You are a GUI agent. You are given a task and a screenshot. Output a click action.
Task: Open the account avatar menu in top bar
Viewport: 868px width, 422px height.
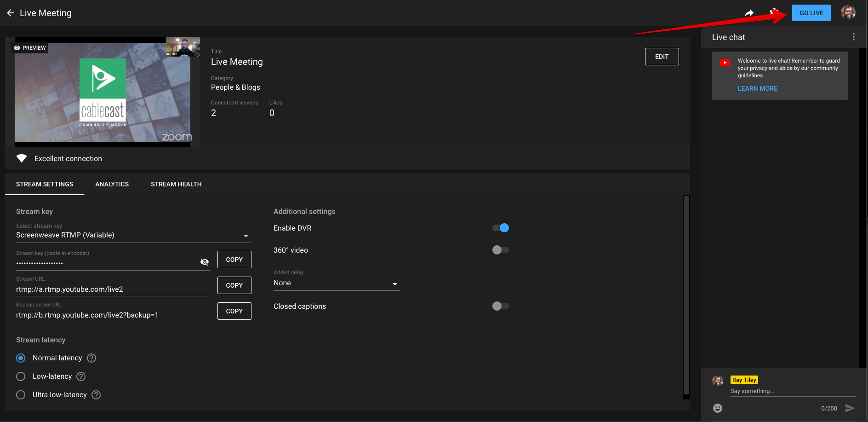pyautogui.click(x=848, y=12)
